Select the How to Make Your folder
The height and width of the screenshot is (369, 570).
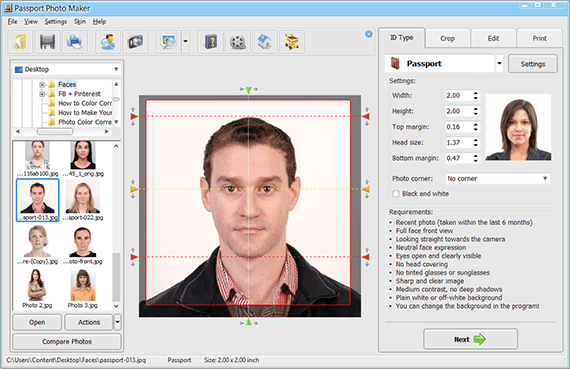(x=85, y=113)
